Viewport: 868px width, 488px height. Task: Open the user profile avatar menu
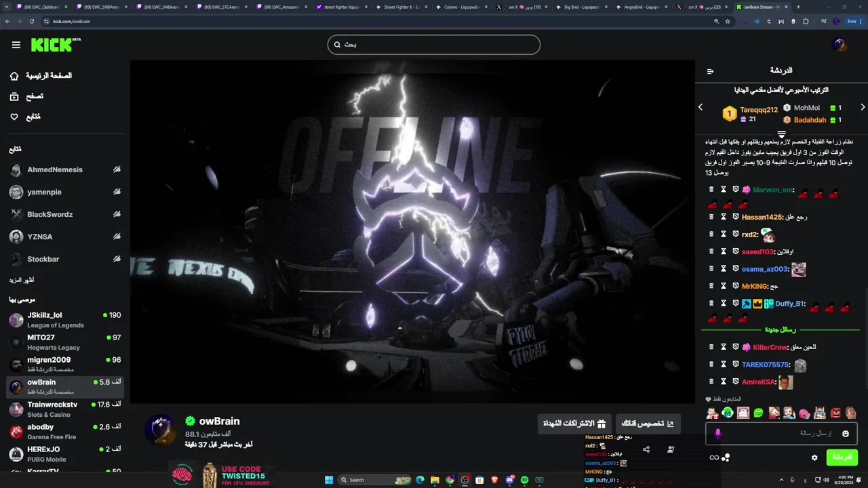click(840, 45)
